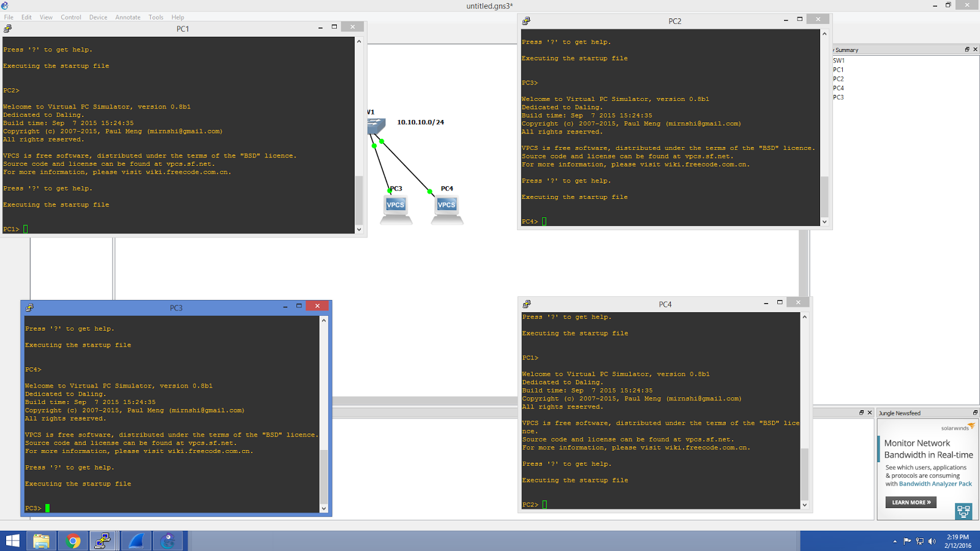The width and height of the screenshot is (980, 551).
Task: Open the Edit menu in GNS3
Action: coord(26,17)
